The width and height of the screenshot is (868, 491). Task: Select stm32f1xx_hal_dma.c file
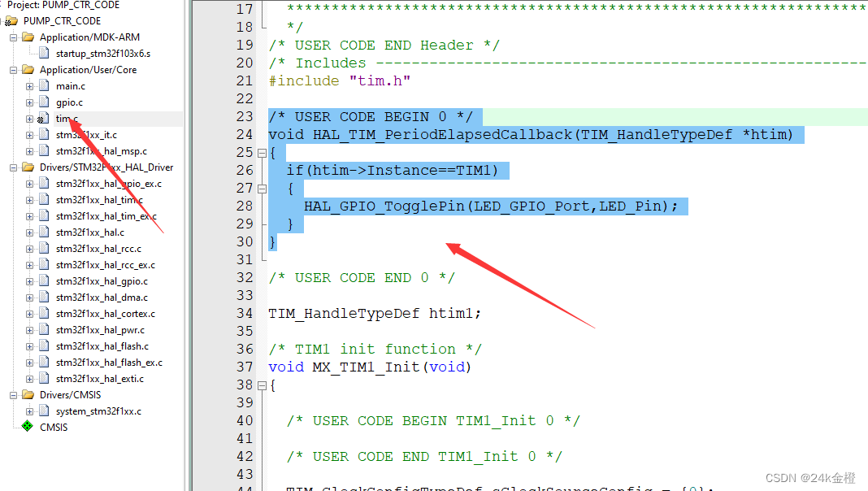pos(102,298)
